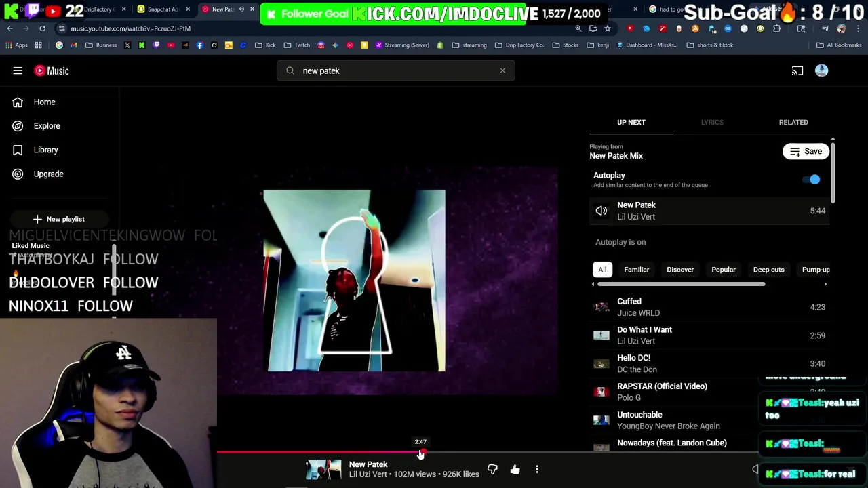
Task: Open the browser media controls icon
Action: point(825,28)
